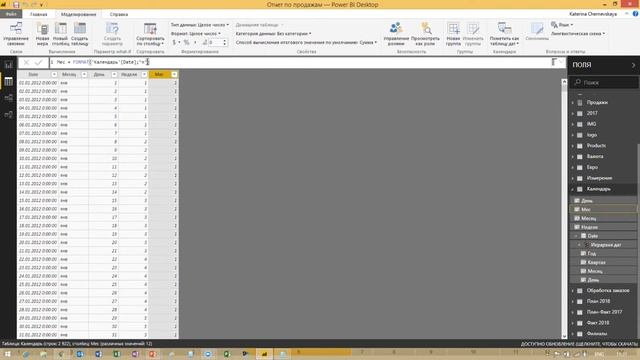This screenshot has width=640, height=360.
Task: Open filter dropdown on Date column header
Action: tap(54, 74)
